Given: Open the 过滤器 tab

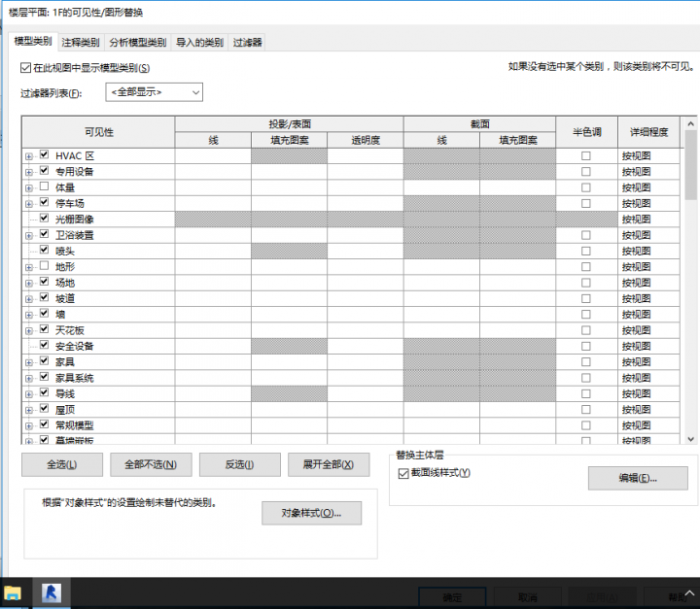Looking at the screenshot, I should point(247,43).
